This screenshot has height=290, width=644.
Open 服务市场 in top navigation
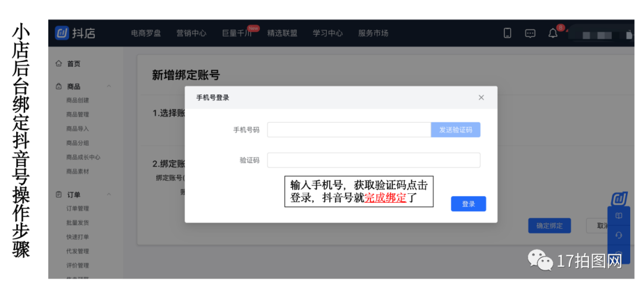click(373, 33)
